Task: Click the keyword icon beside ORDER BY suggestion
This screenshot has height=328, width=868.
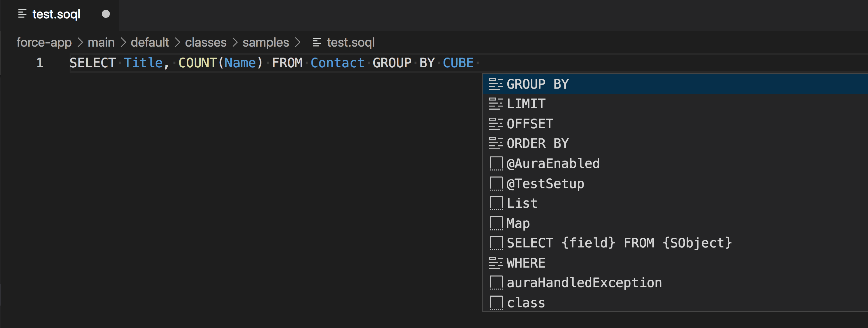Action: tap(496, 143)
